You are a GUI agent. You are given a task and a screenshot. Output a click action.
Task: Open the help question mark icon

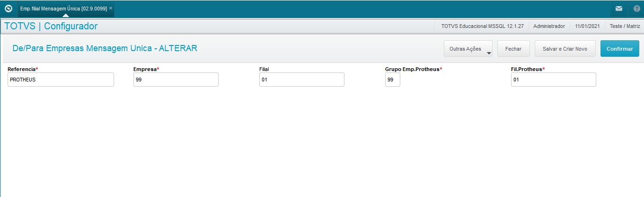[x=636, y=9]
